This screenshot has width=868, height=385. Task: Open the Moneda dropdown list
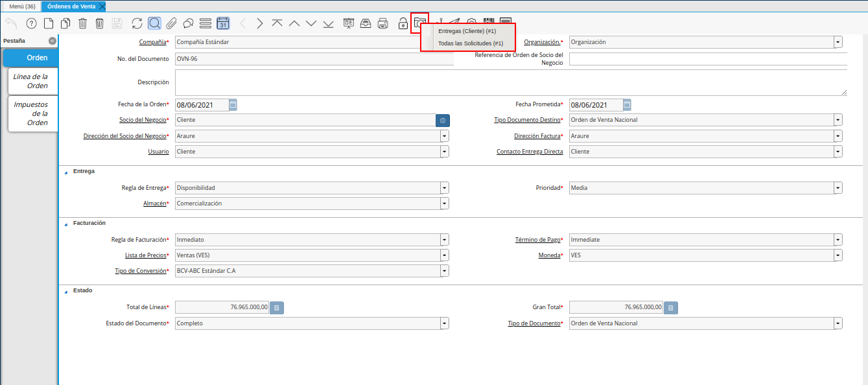click(x=838, y=255)
